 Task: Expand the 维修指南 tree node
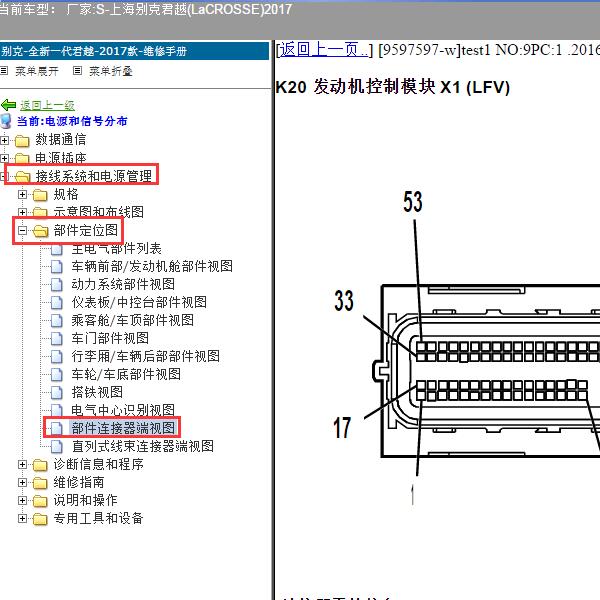point(22,482)
